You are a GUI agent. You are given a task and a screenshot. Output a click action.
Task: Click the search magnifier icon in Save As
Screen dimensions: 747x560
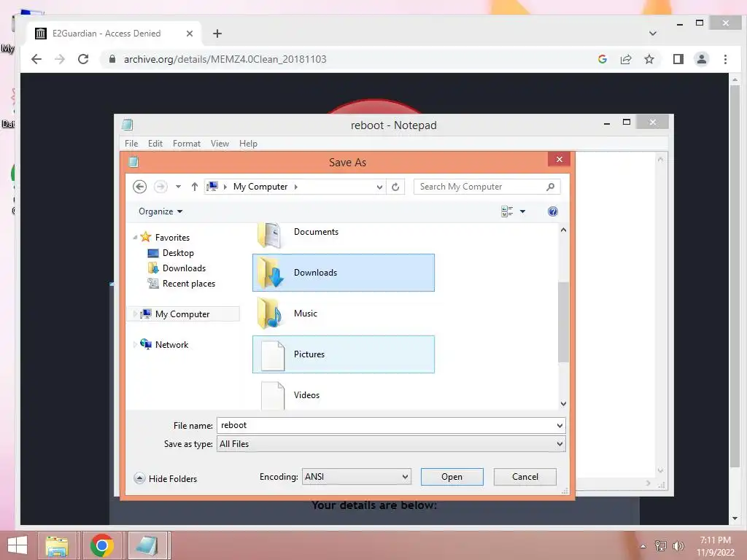pyautogui.click(x=550, y=187)
